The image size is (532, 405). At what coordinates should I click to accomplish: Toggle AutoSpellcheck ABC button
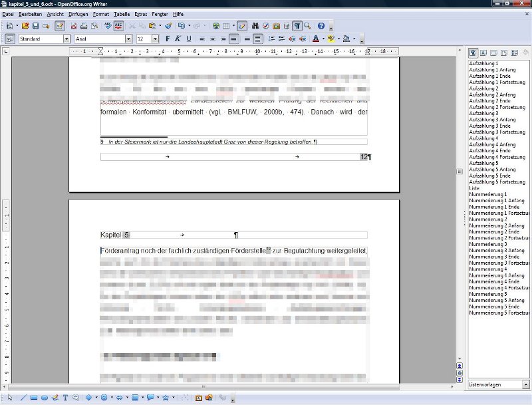[118, 26]
